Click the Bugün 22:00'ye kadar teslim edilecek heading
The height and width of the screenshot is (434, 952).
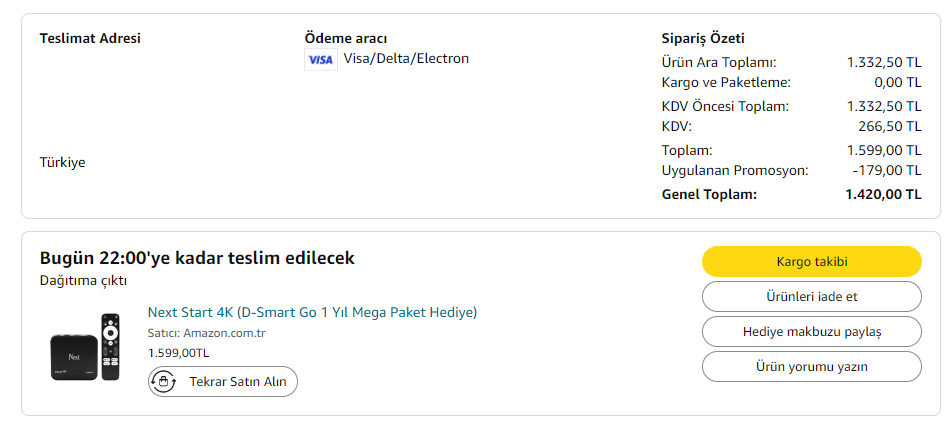click(x=197, y=258)
